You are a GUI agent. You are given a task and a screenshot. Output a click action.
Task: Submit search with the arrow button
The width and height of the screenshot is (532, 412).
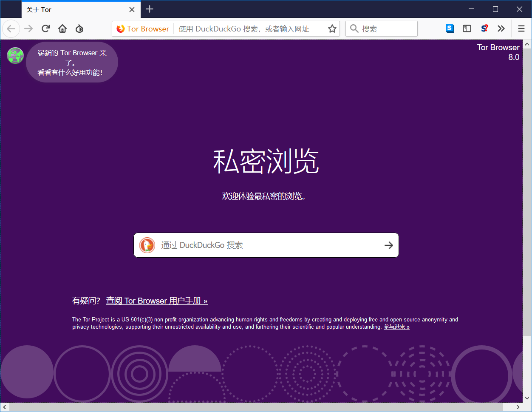(388, 245)
